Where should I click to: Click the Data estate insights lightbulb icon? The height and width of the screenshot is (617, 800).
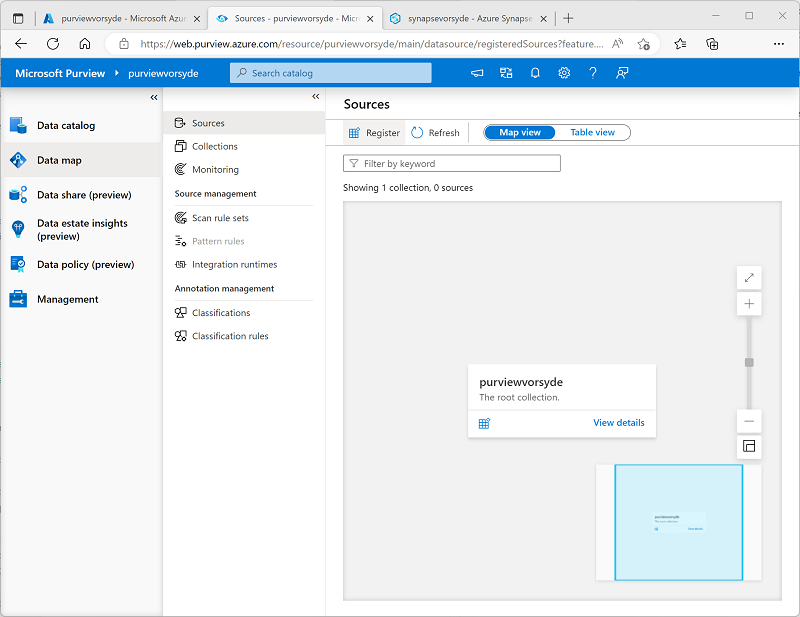pos(18,229)
